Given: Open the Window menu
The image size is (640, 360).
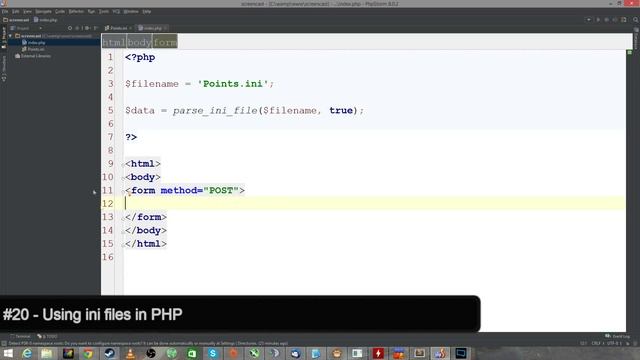Looking at the screenshot, I should tap(131, 11).
